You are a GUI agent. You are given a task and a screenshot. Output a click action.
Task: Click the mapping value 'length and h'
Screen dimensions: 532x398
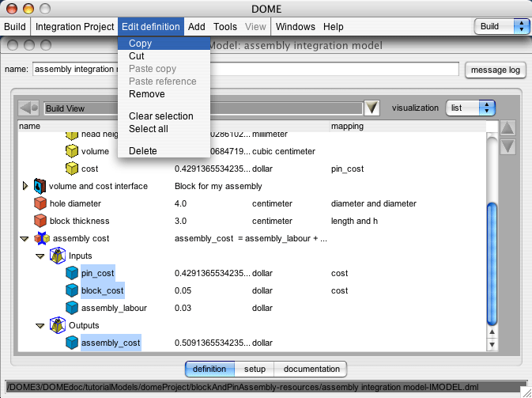coord(354,221)
